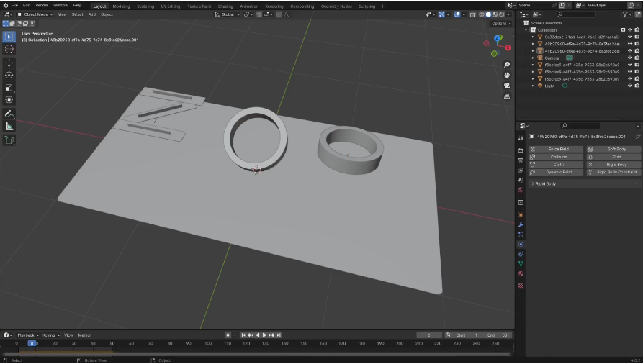This screenshot has height=364, width=643.
Task: Hide the Collection in viewport
Action: point(630,30)
